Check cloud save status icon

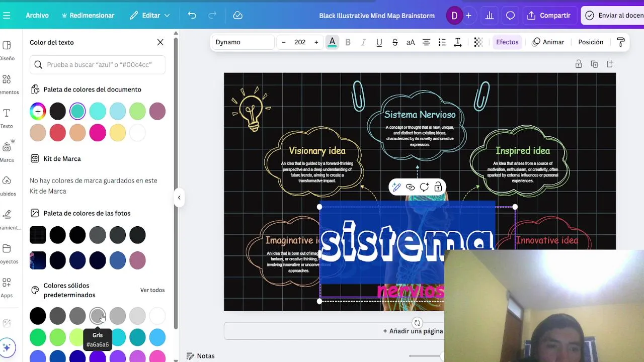[x=238, y=16]
